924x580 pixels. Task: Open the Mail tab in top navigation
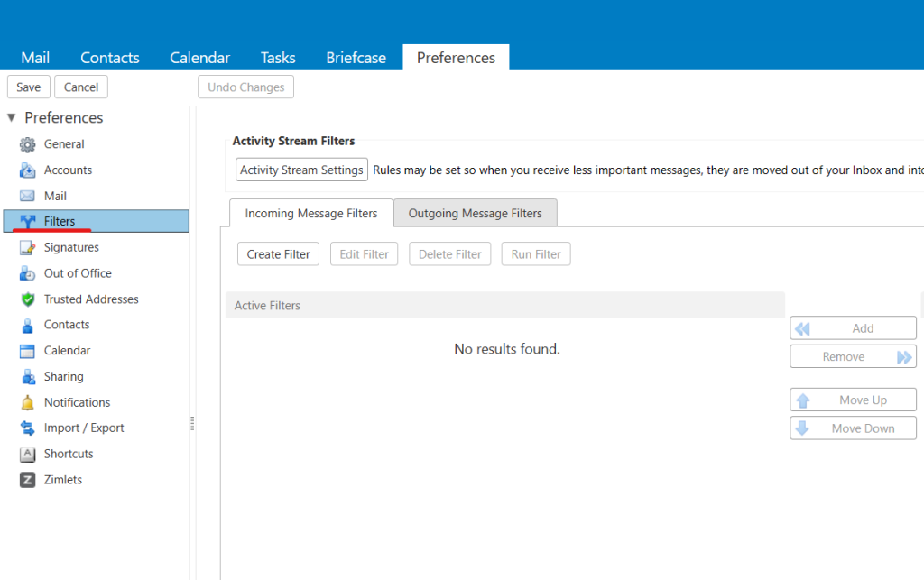35,58
